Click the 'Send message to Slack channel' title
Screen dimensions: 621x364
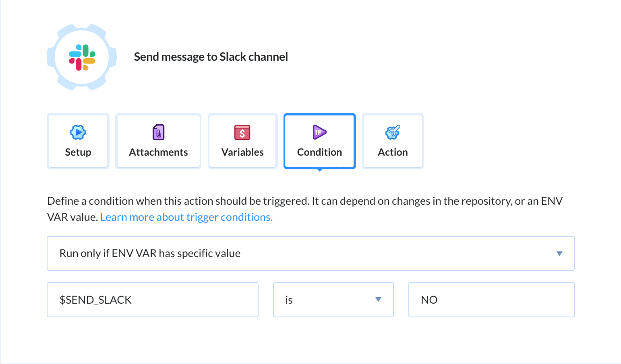click(211, 57)
